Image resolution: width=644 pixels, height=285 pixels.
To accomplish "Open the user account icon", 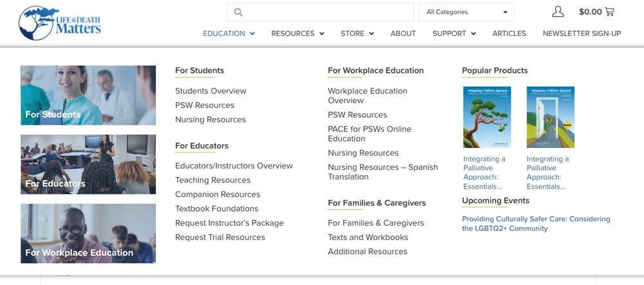I will tap(558, 12).
